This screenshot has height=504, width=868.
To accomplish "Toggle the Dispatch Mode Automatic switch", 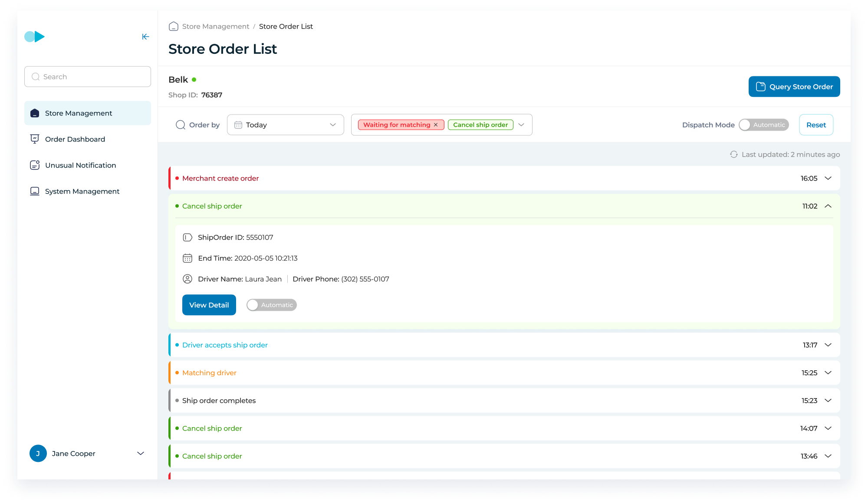I will click(763, 125).
